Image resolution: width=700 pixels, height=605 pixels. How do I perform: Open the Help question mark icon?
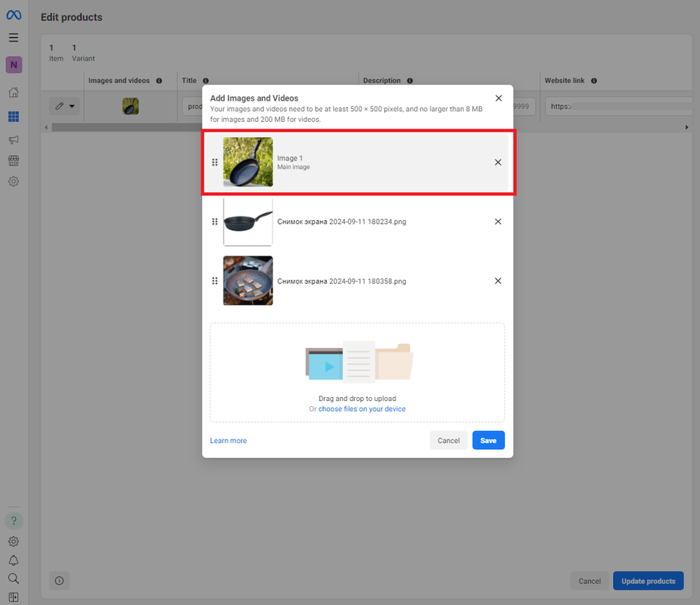point(14,520)
